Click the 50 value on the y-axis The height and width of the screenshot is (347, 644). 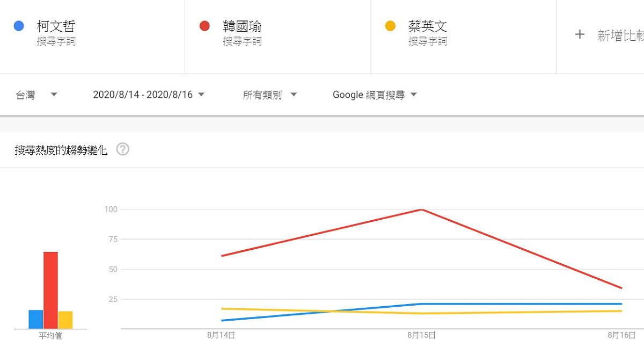point(113,270)
